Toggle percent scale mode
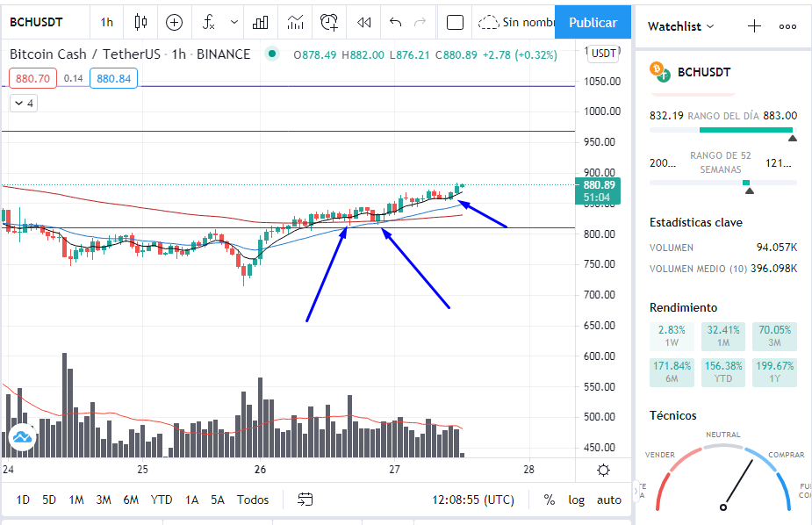This screenshot has width=812, height=525. pos(549,500)
